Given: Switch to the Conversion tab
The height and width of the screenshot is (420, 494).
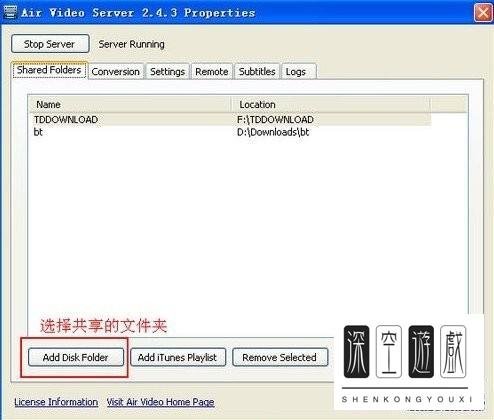Looking at the screenshot, I should [116, 71].
